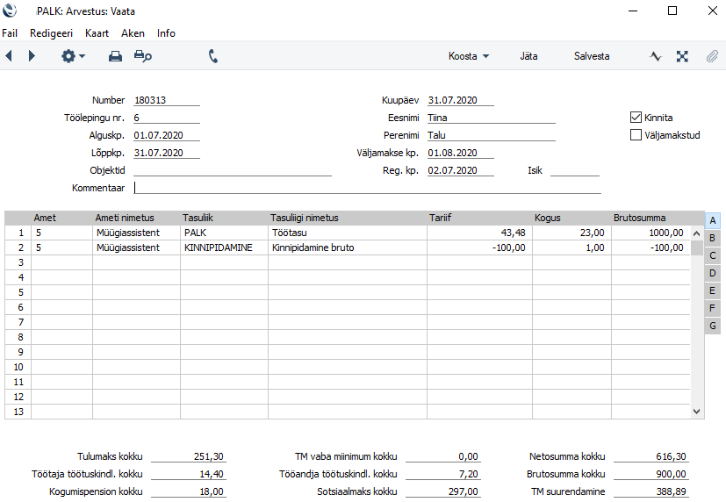
Task: Click the Väljamakse kp. field
Action: pos(461,153)
